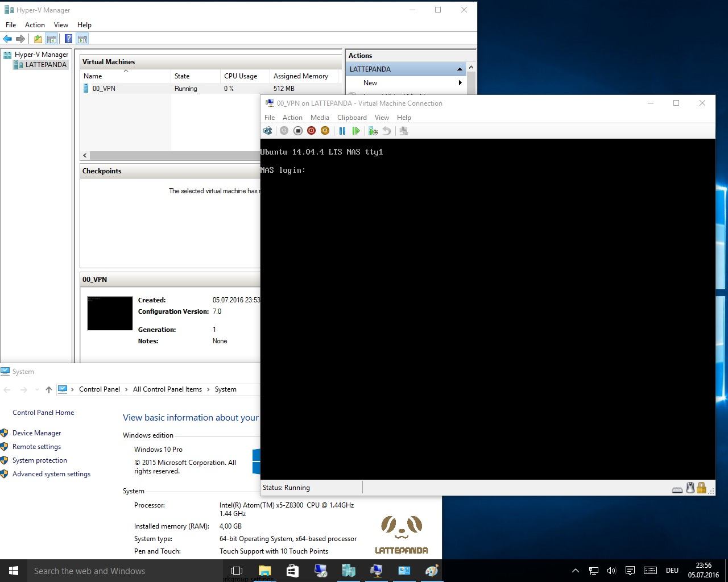Click mouse icon in VM status bar
This screenshot has width=728, height=582.
pos(690,488)
